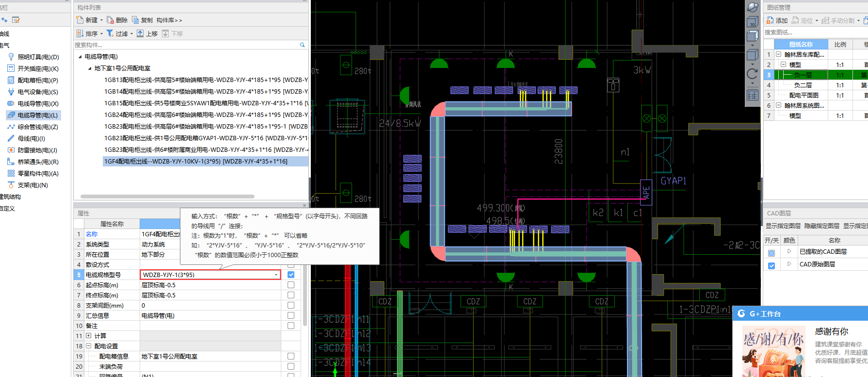The height and width of the screenshot is (377, 868).
Task: Select the 电线导管(电)(X) conduit icon
Action: (11, 103)
